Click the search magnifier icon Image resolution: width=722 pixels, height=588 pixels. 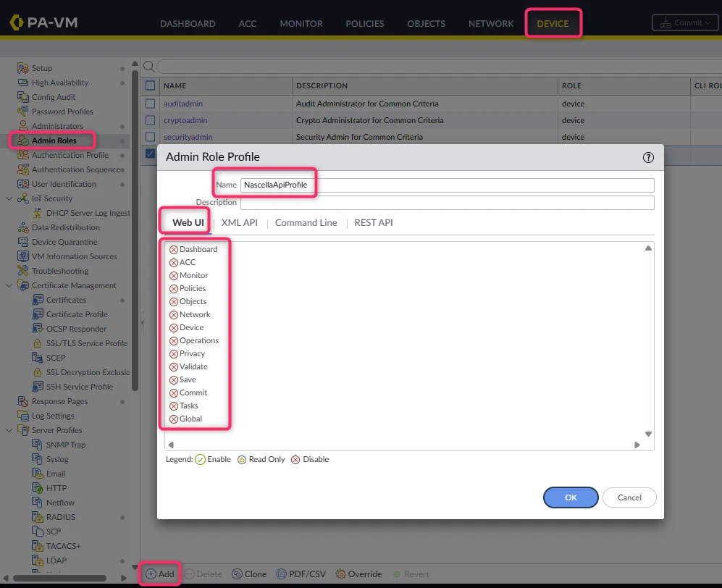[148, 67]
